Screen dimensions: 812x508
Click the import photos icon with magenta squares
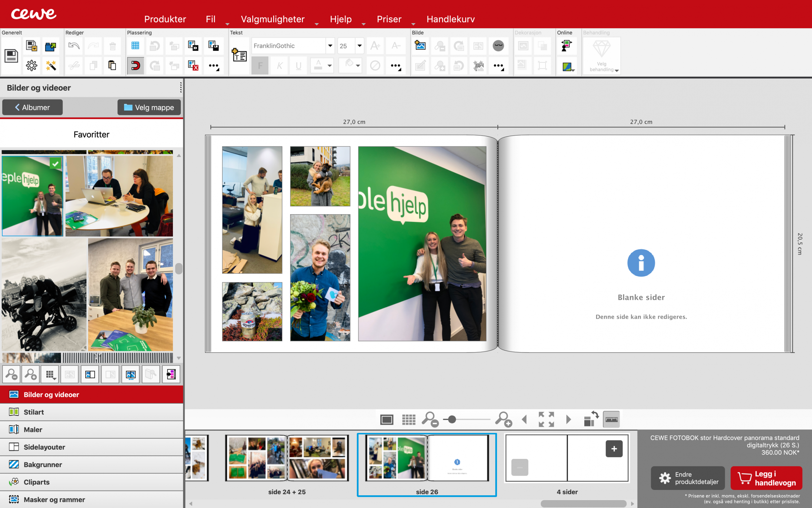point(171,374)
